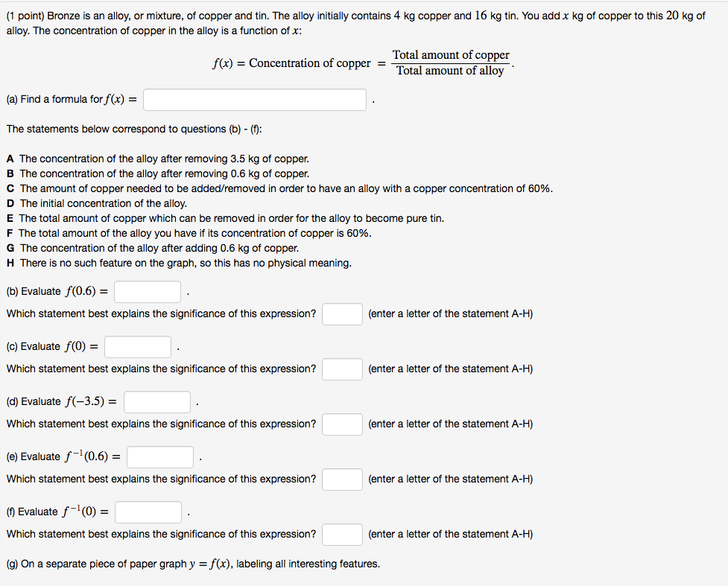Click the f(0) value input field
Viewport: 728px width, 586px height.
click(x=138, y=347)
